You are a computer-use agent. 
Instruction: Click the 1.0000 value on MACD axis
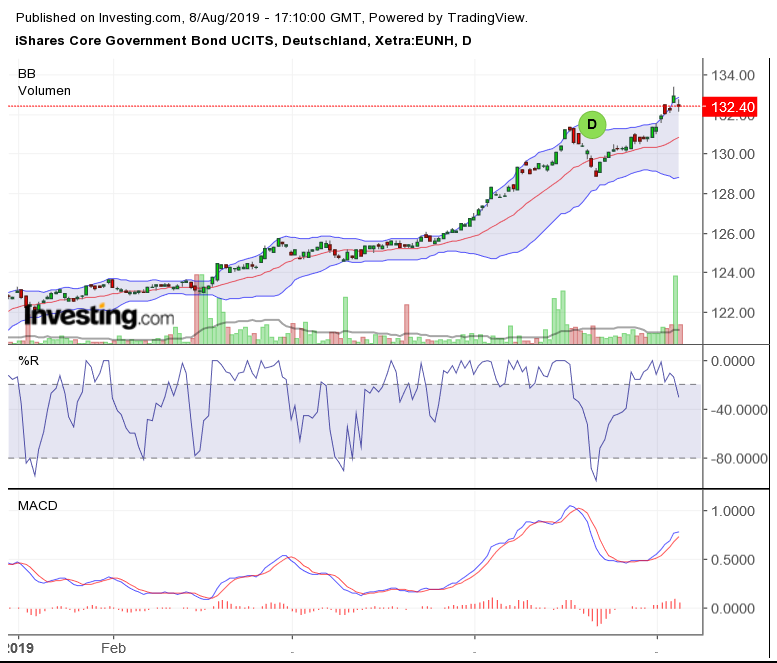tap(733, 511)
